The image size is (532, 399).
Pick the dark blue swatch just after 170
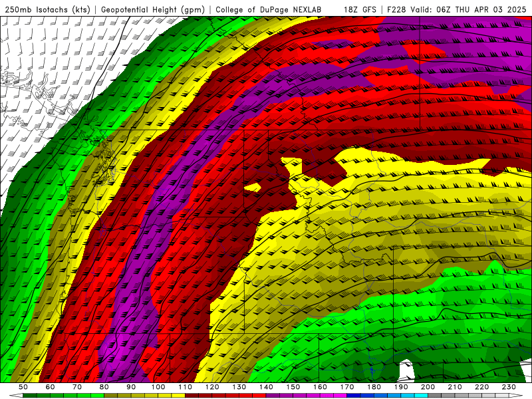354,396
